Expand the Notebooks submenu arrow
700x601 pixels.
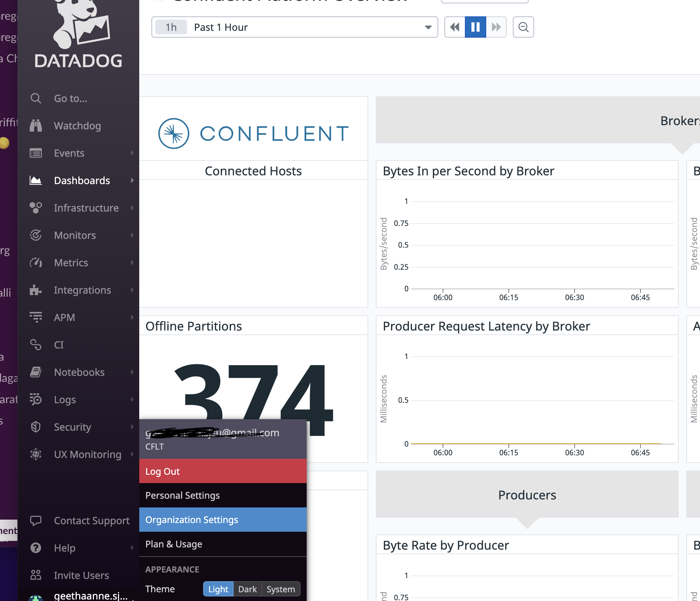[x=132, y=372]
